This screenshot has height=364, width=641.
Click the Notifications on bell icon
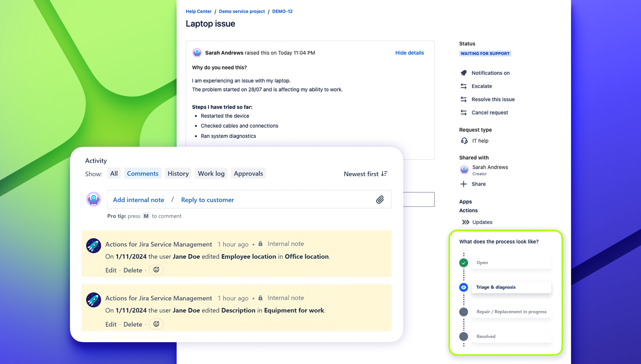463,73
